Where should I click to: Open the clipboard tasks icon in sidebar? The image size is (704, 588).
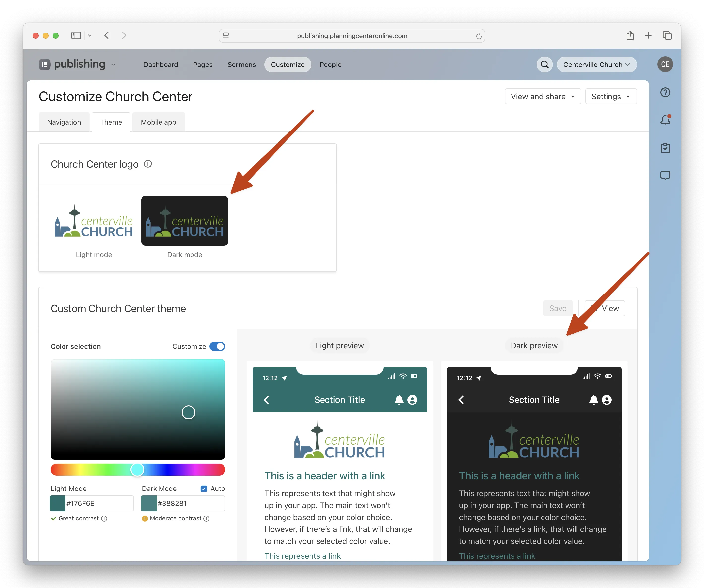pos(665,148)
